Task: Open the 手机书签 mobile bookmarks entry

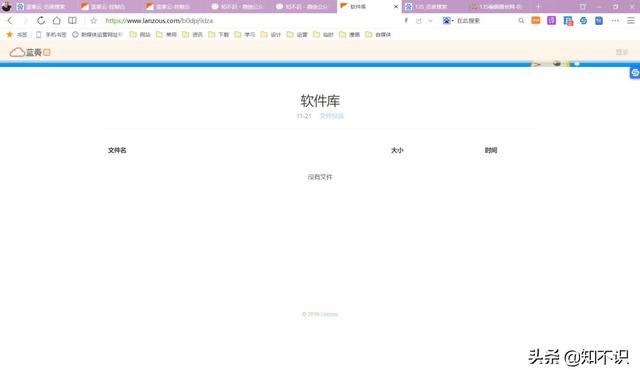Action: [51, 35]
